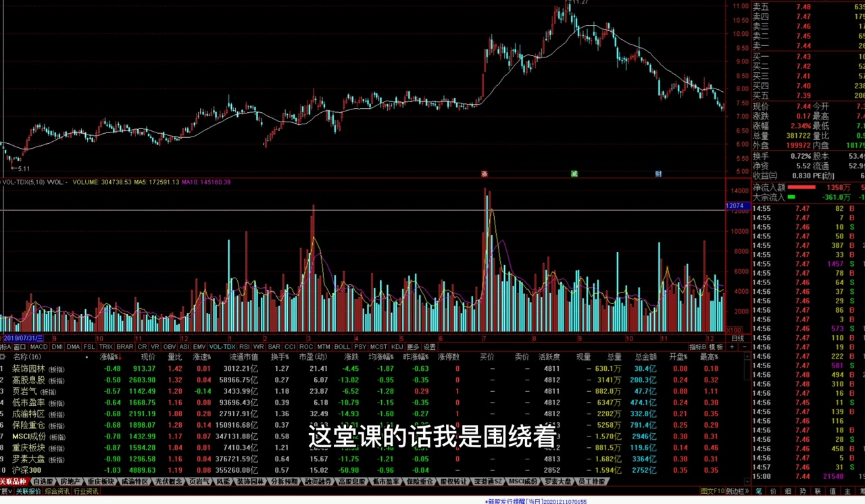Open the 员工持股 bottom tab
This screenshot has width=865, height=504.
click(591, 482)
